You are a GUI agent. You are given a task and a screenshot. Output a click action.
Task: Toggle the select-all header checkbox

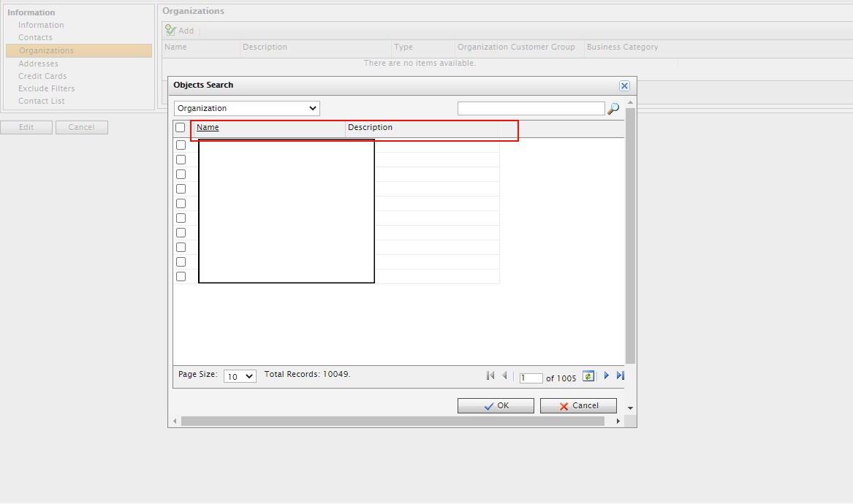[x=181, y=127]
